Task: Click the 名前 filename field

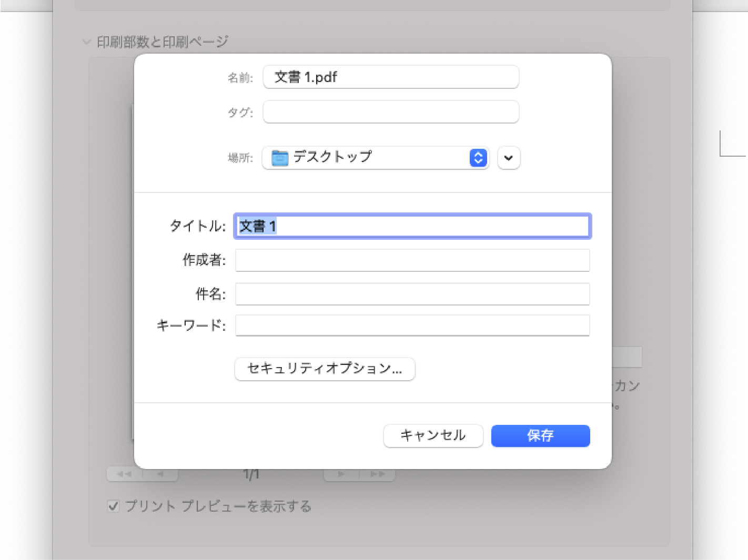Action: (x=391, y=77)
